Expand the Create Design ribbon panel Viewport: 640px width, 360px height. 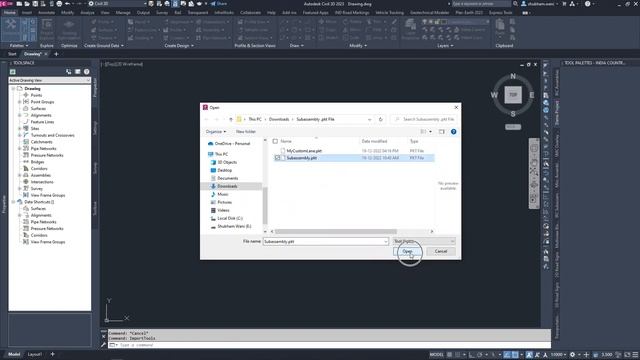coord(179,46)
